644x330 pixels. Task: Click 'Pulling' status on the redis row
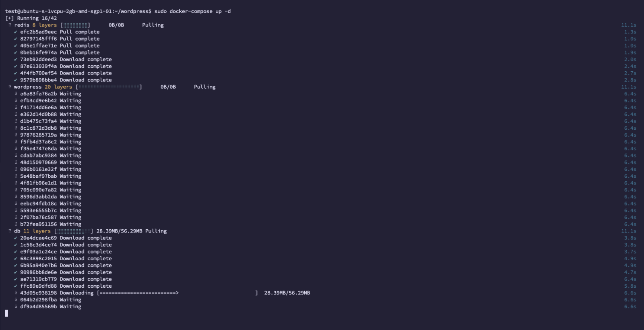click(153, 25)
